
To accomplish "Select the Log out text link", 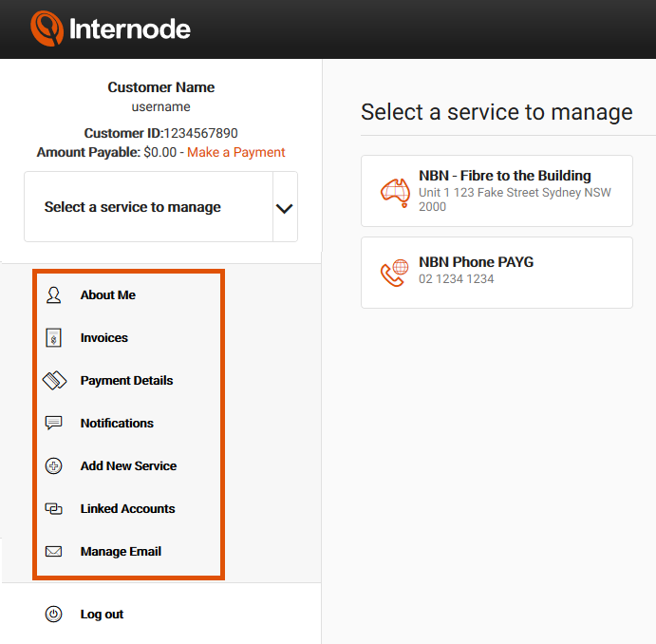I will pyautogui.click(x=103, y=614).
